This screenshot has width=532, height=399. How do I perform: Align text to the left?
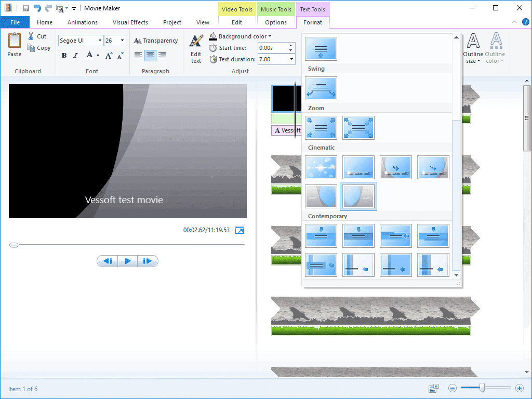[x=138, y=55]
